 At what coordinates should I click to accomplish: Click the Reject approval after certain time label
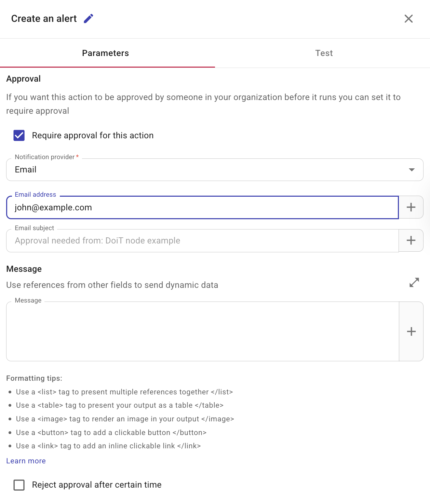tap(97, 485)
